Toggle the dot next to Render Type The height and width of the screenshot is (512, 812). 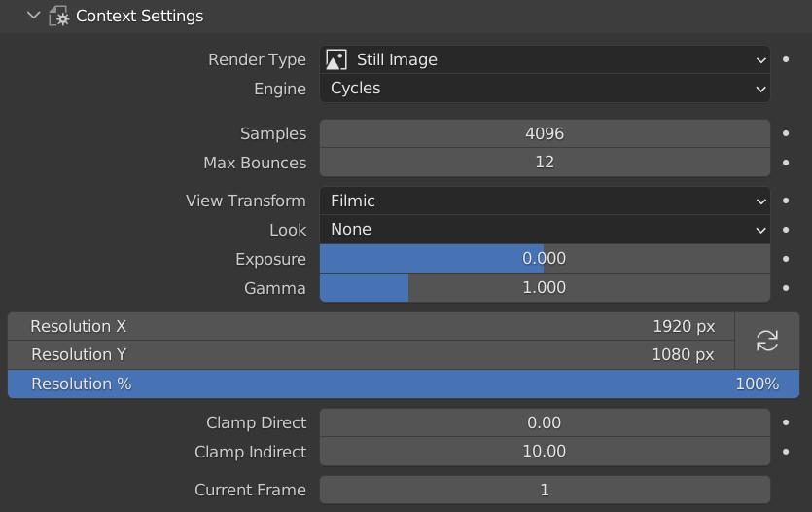tap(786, 59)
